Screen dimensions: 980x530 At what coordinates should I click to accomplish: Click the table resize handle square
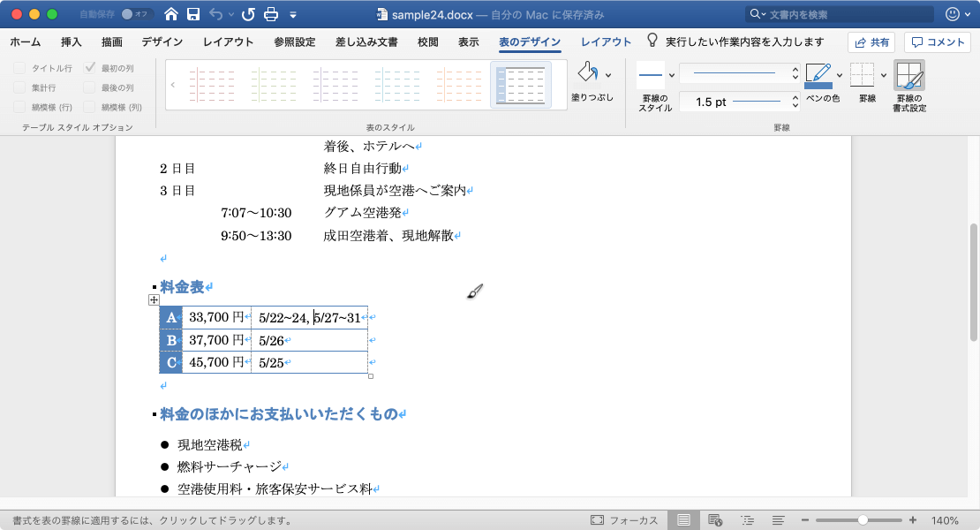371,376
